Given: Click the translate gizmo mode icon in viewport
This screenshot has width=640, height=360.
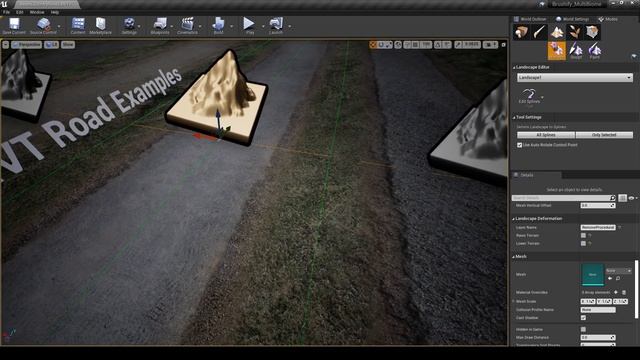Looking at the screenshot, I should [373, 45].
